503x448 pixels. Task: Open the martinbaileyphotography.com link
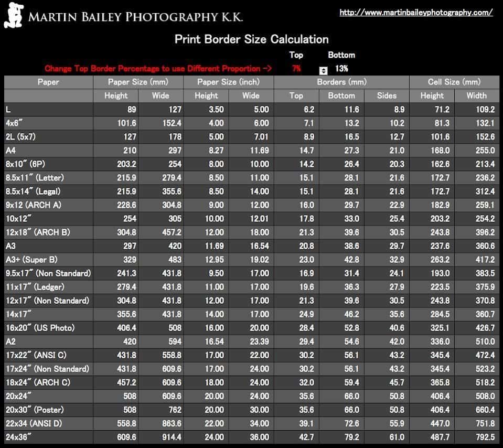point(416,13)
